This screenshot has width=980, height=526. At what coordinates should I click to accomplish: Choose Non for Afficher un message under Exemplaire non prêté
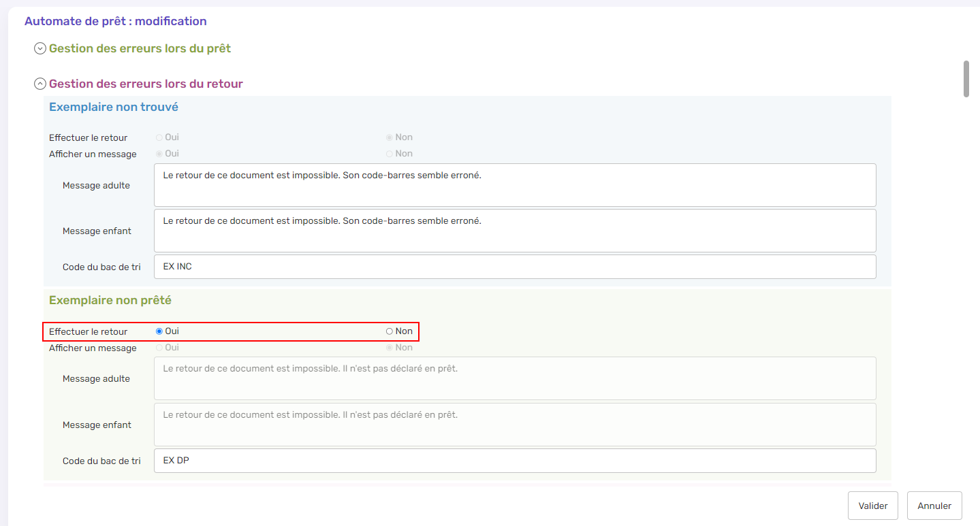coord(390,348)
